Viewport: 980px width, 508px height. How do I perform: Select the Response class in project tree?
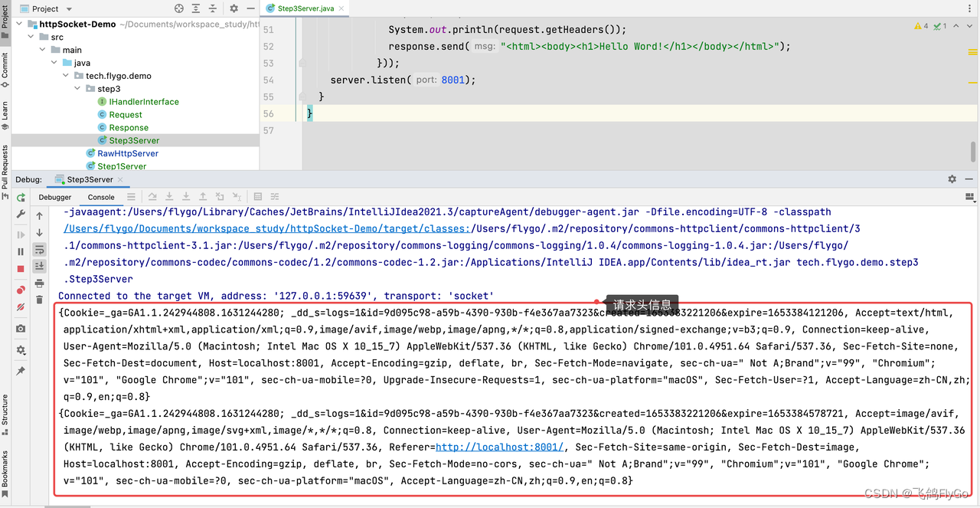[x=127, y=127]
